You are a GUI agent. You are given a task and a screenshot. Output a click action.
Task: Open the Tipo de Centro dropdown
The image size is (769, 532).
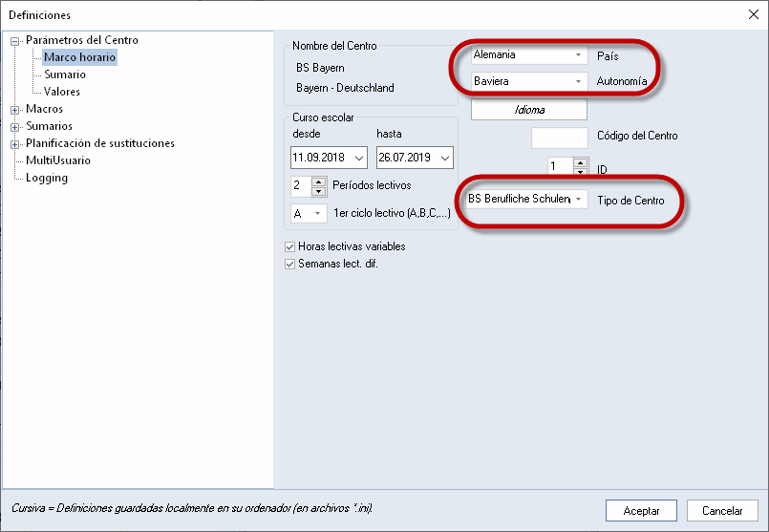(526, 199)
